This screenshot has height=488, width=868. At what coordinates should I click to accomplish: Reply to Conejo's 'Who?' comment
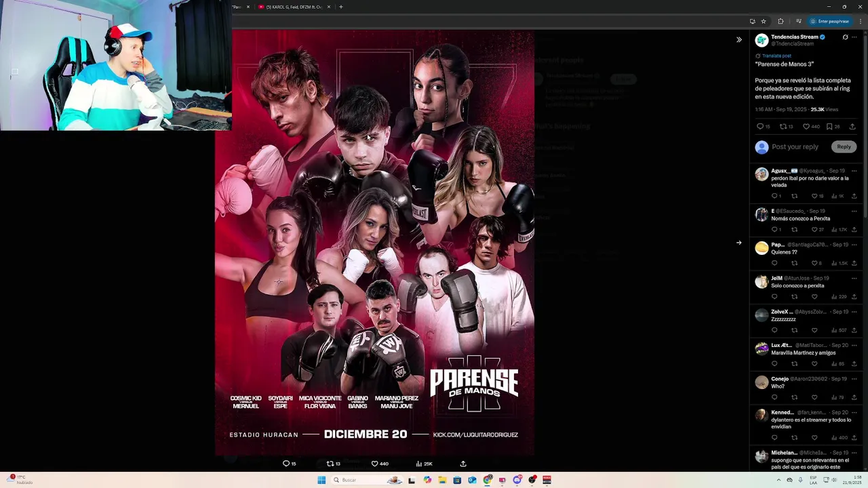(774, 397)
